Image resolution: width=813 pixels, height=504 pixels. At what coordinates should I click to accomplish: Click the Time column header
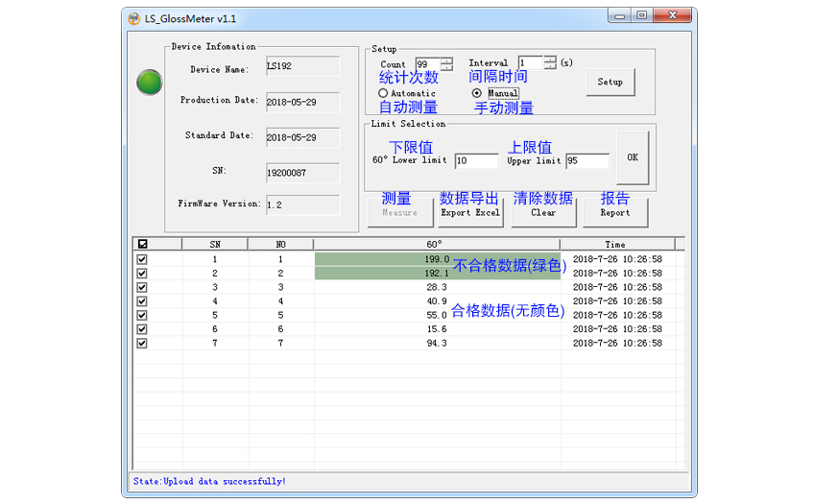click(x=615, y=244)
